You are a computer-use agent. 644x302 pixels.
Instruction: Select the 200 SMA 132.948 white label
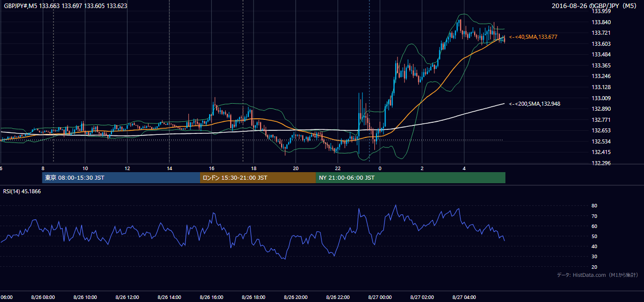pyautogui.click(x=535, y=104)
